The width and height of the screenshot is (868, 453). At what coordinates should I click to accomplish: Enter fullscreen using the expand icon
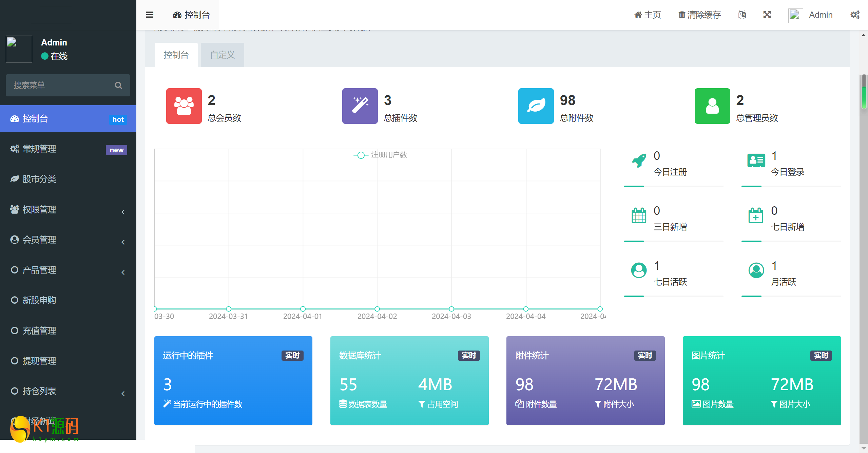[767, 15]
